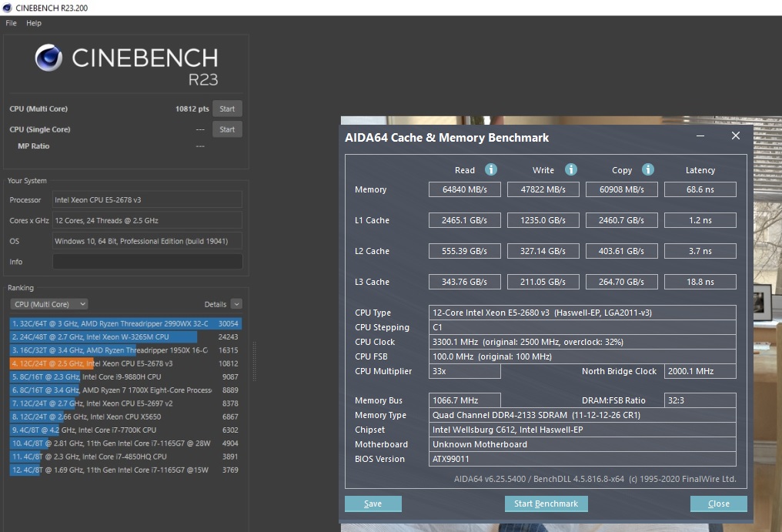Click the Copy info icon in AIDA64
782x532 pixels.
pos(648,169)
